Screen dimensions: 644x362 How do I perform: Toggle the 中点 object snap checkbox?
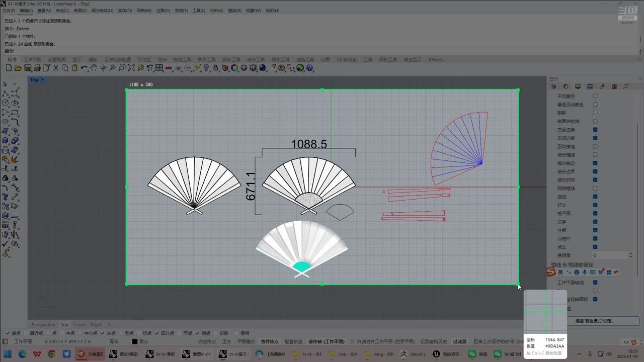tap(63, 333)
